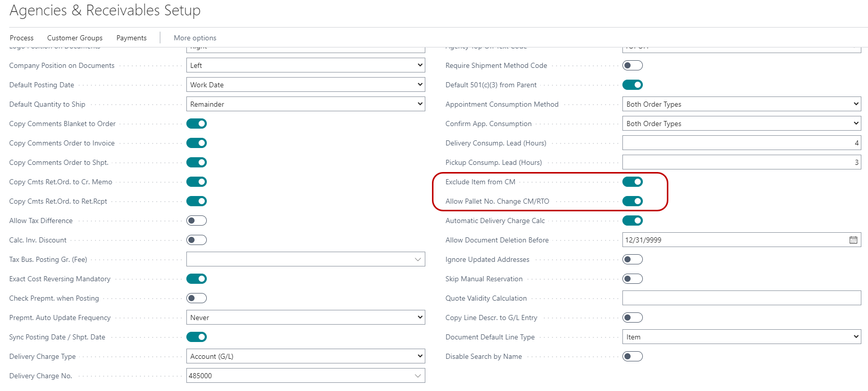Switch off Automatic Delivery Charge Calc
The width and height of the screenshot is (868, 391).
point(632,221)
